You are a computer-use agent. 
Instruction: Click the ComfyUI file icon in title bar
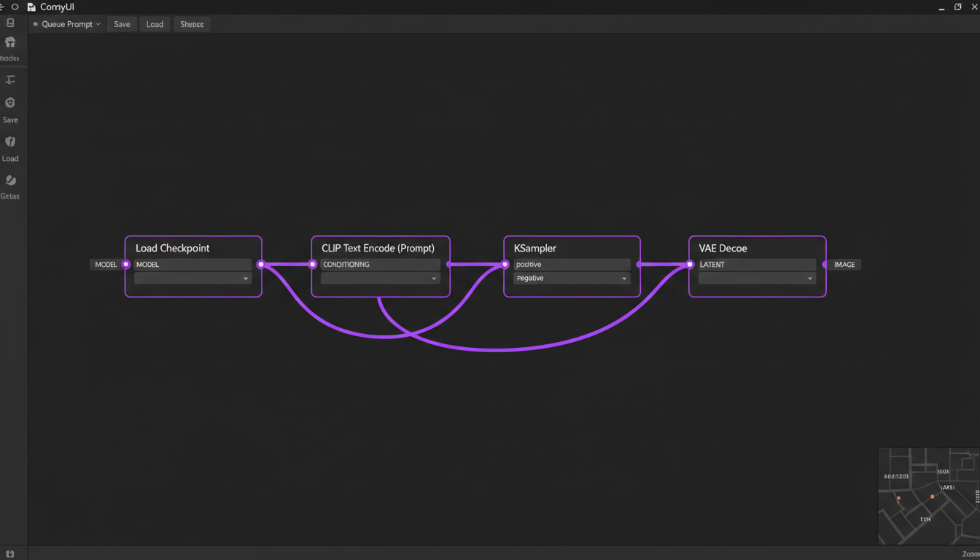point(31,7)
